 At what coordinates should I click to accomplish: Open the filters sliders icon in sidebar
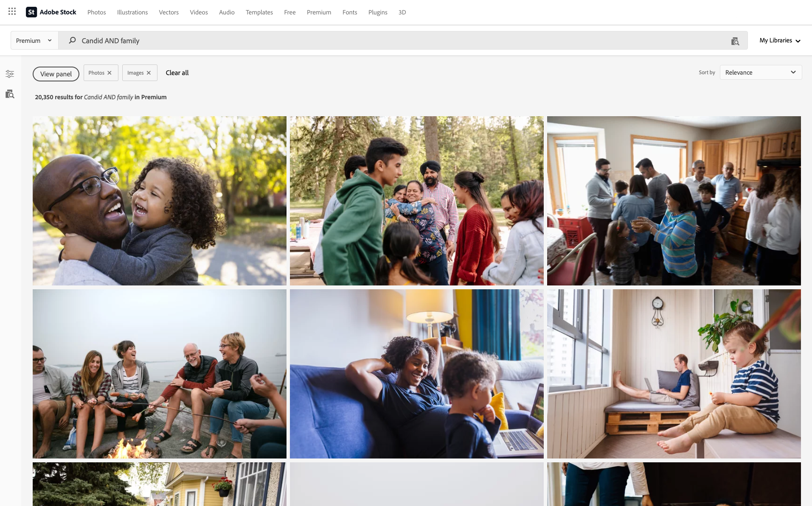click(x=10, y=74)
